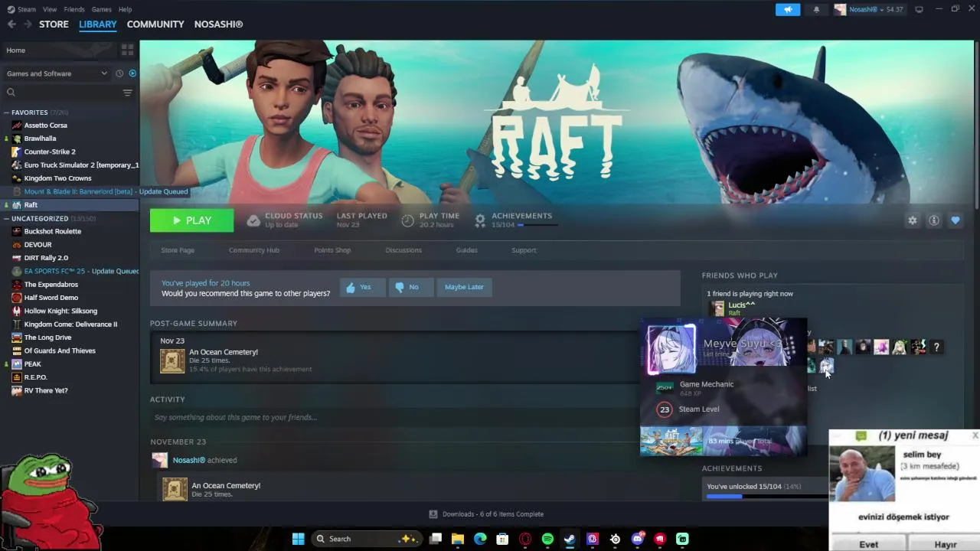Select RV There Yet? game
The width and height of the screenshot is (980, 551).
[46, 390]
